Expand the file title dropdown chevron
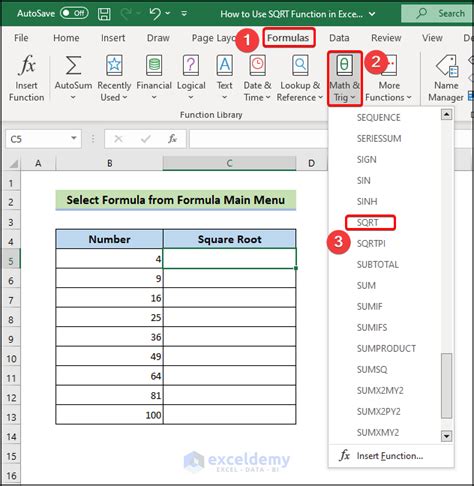474x486 pixels. click(x=372, y=14)
